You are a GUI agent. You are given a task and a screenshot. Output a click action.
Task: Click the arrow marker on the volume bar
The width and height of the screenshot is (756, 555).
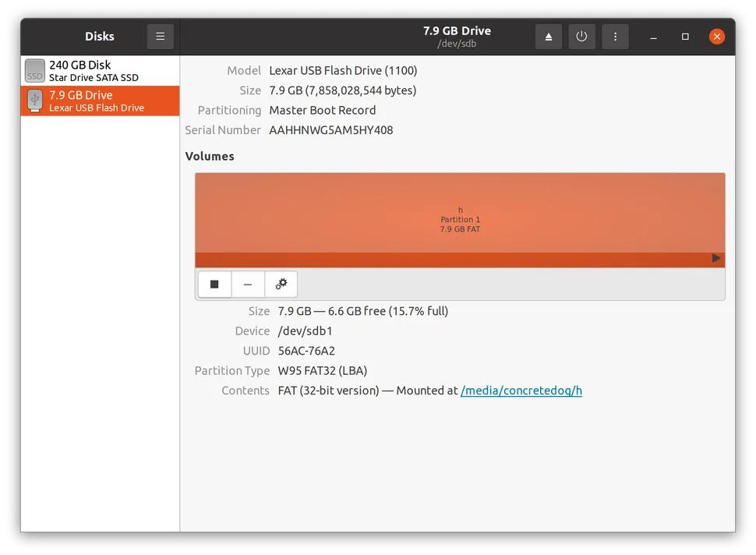tap(716, 258)
